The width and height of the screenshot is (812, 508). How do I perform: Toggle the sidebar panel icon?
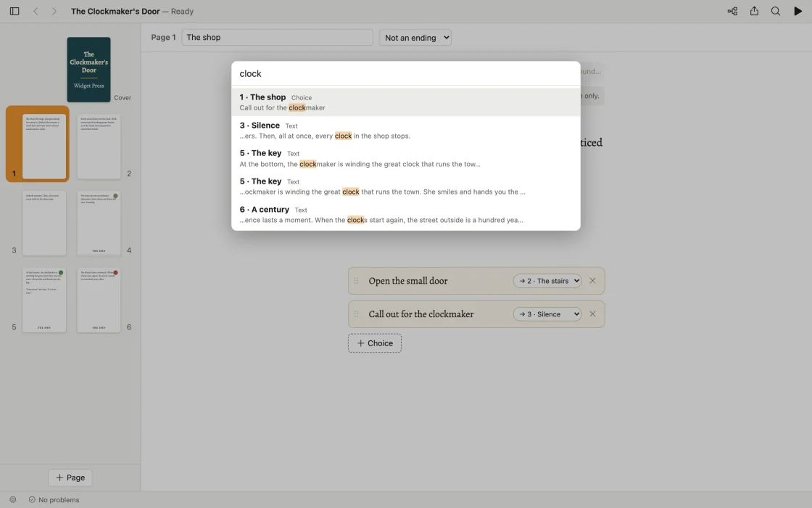click(x=14, y=11)
